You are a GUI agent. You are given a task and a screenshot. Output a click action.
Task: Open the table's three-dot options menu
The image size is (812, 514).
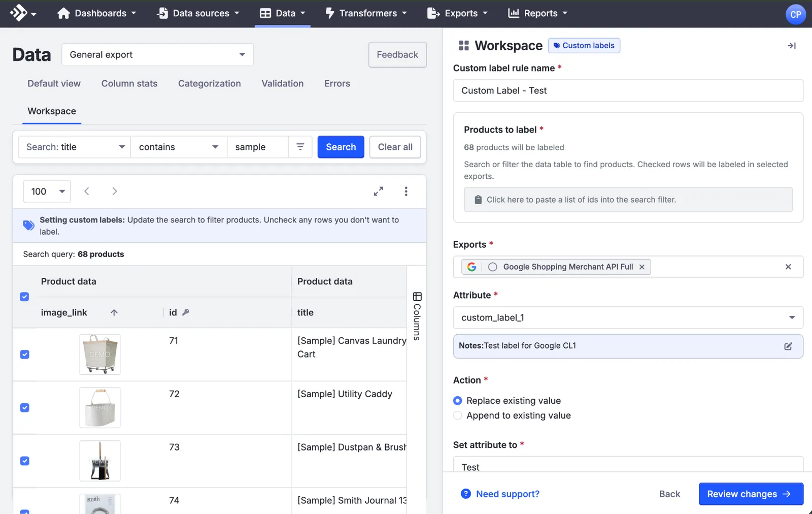click(x=406, y=191)
